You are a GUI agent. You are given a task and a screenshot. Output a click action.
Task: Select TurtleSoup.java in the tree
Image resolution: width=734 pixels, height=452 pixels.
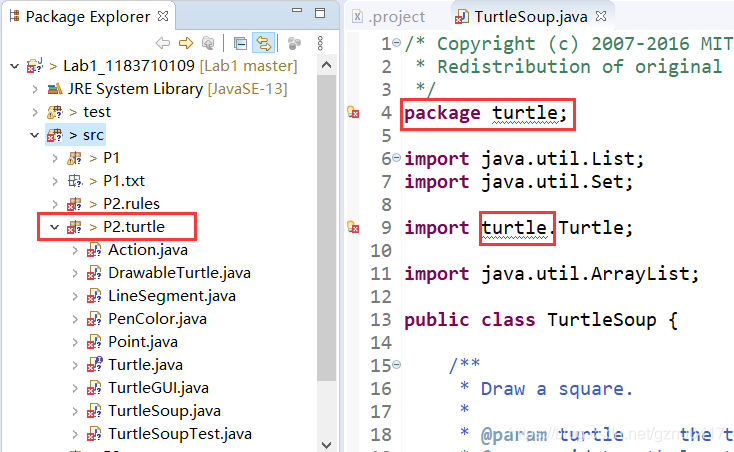click(154, 410)
